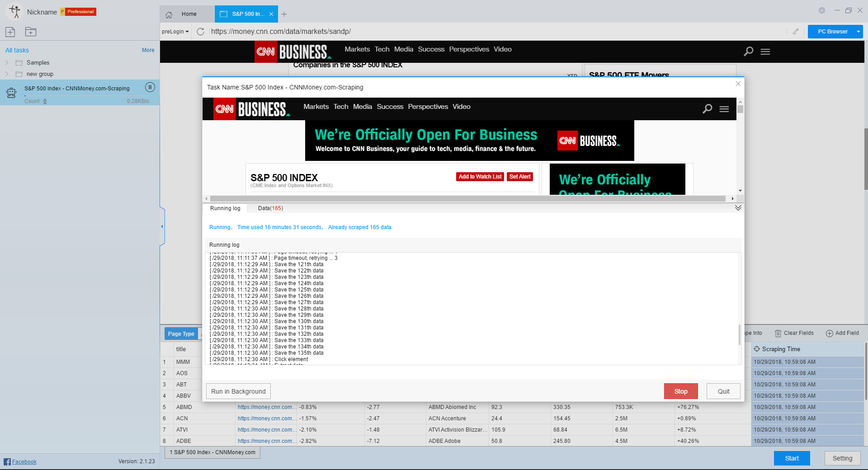Click Run in Background button
868x470 pixels.
tap(238, 391)
